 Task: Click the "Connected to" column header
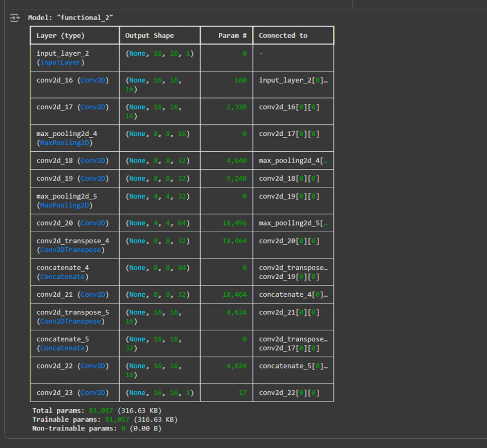pos(283,36)
